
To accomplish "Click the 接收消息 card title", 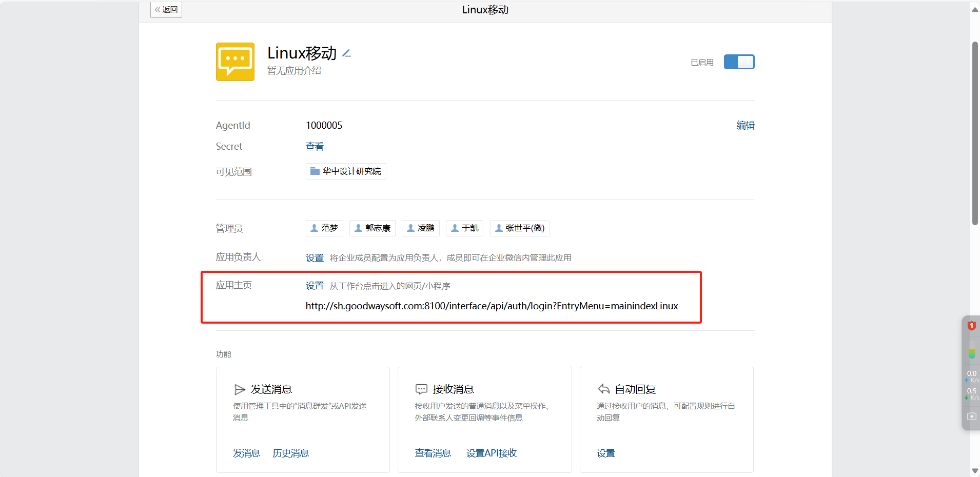I will [x=453, y=390].
